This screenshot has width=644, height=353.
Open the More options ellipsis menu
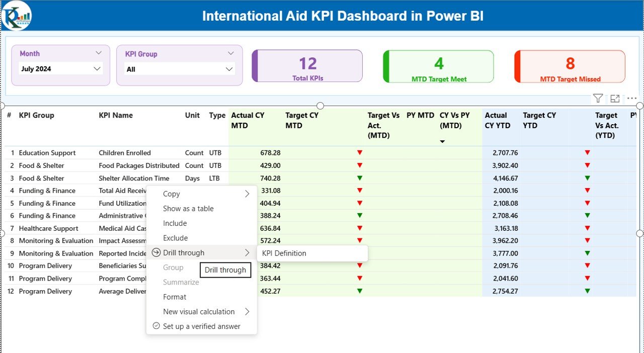632,99
